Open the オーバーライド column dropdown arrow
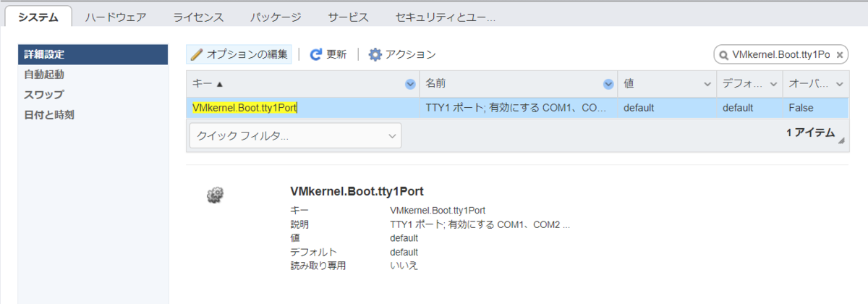The width and height of the screenshot is (868, 304). (839, 84)
